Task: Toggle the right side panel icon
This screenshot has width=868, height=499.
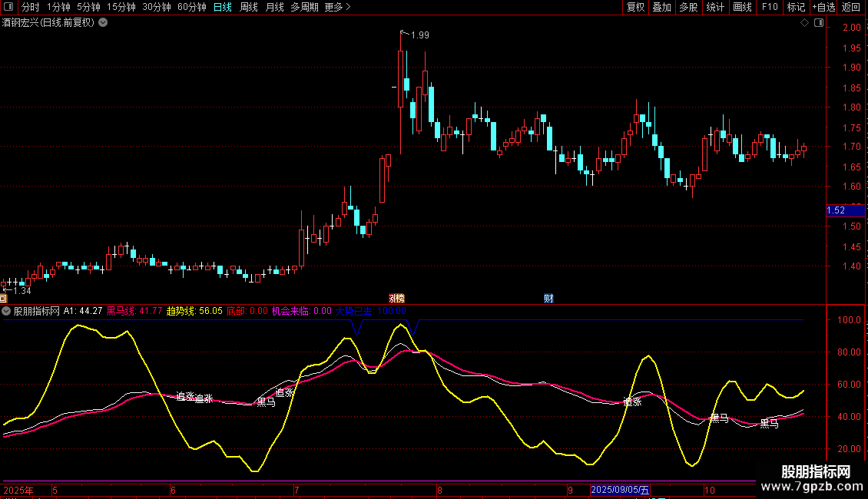Action: pyautogui.click(x=817, y=23)
